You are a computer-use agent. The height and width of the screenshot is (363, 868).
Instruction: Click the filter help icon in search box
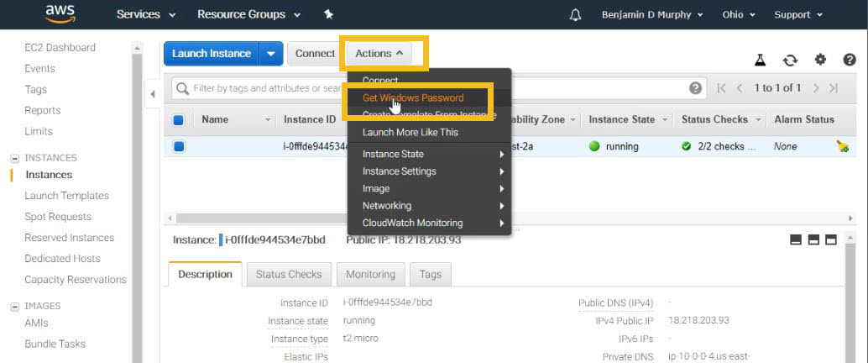pyautogui.click(x=695, y=88)
